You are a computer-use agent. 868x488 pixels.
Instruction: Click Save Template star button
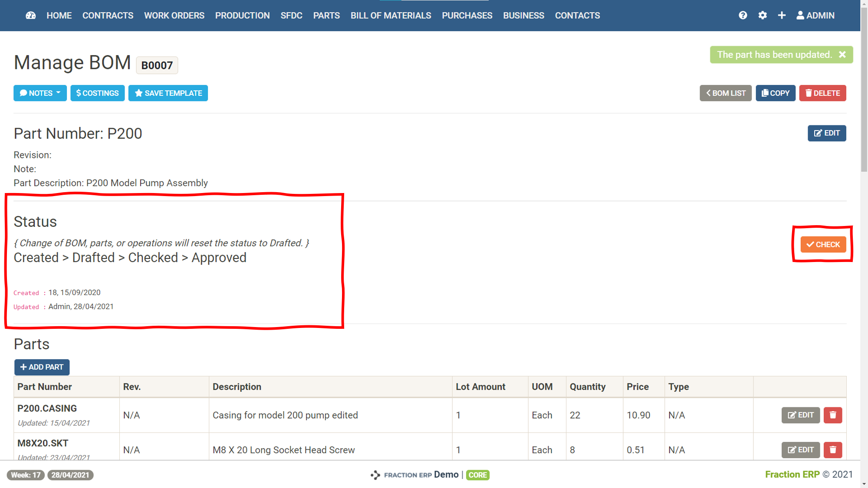click(168, 93)
